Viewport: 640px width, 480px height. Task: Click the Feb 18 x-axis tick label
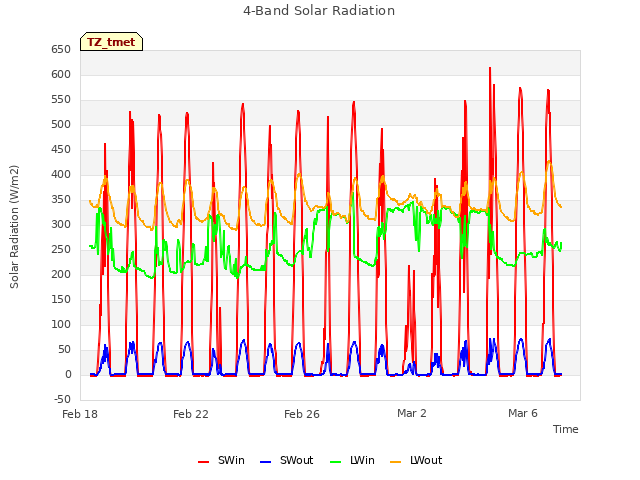pyautogui.click(x=80, y=414)
